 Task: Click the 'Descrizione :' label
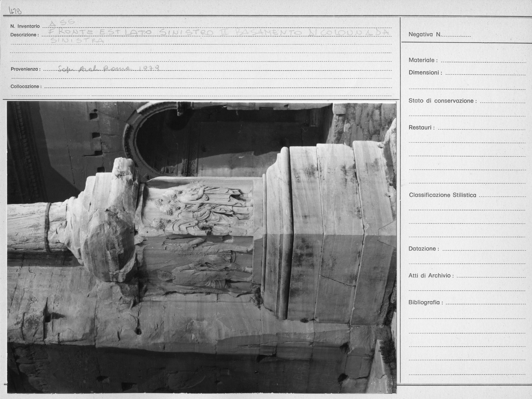(x=24, y=35)
